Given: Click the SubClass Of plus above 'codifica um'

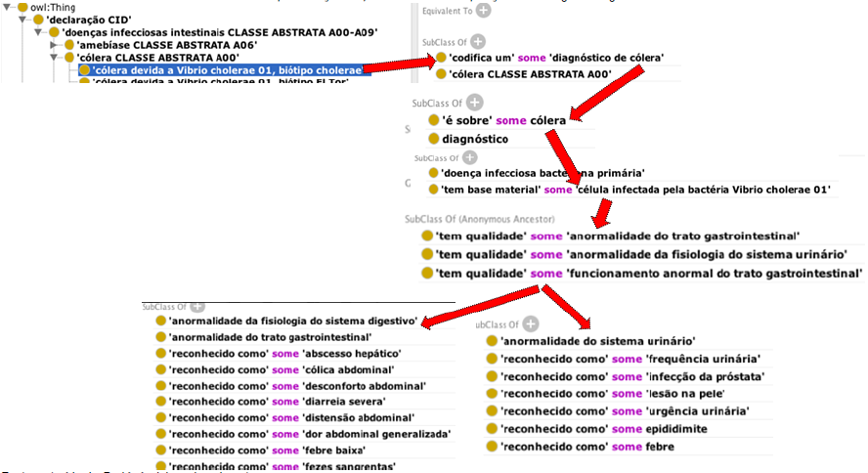Looking at the screenshot, I should 478,42.
